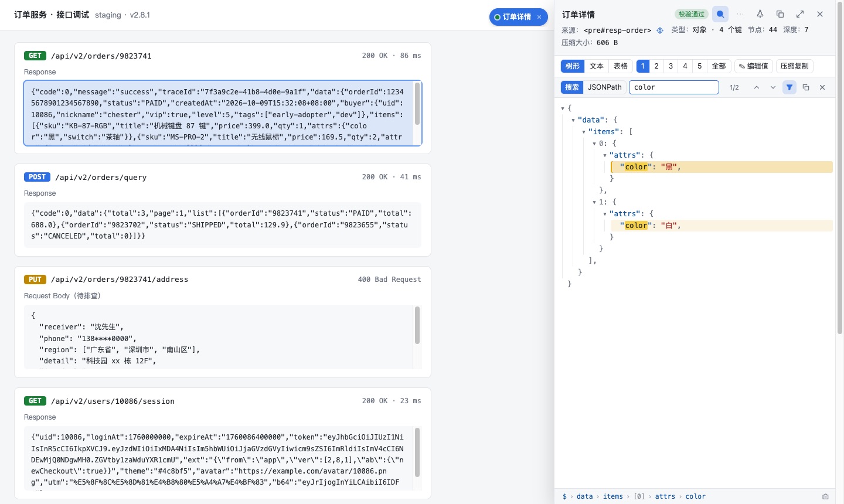The image size is (844, 504).
Task: Click the 压缩复制 button
Action: click(x=794, y=66)
